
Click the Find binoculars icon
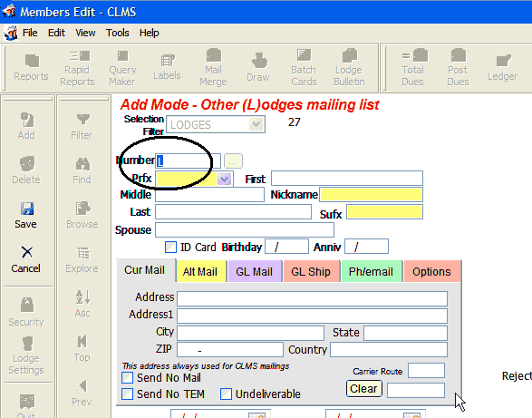pos(82,164)
